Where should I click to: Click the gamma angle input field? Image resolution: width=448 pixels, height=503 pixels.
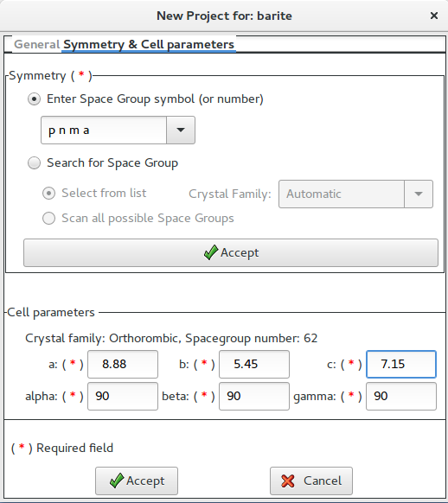(401, 396)
